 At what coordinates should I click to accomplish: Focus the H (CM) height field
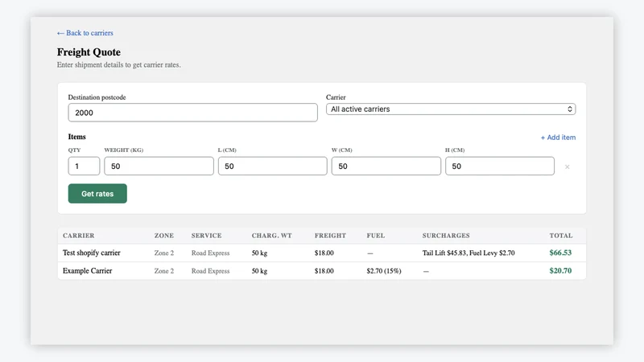[500, 166]
